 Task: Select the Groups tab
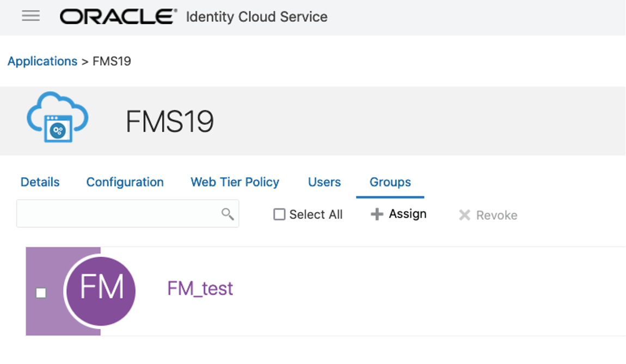coord(390,182)
